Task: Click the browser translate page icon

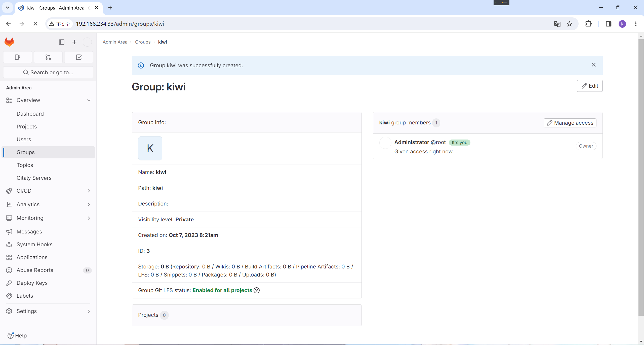Action: coord(557,24)
